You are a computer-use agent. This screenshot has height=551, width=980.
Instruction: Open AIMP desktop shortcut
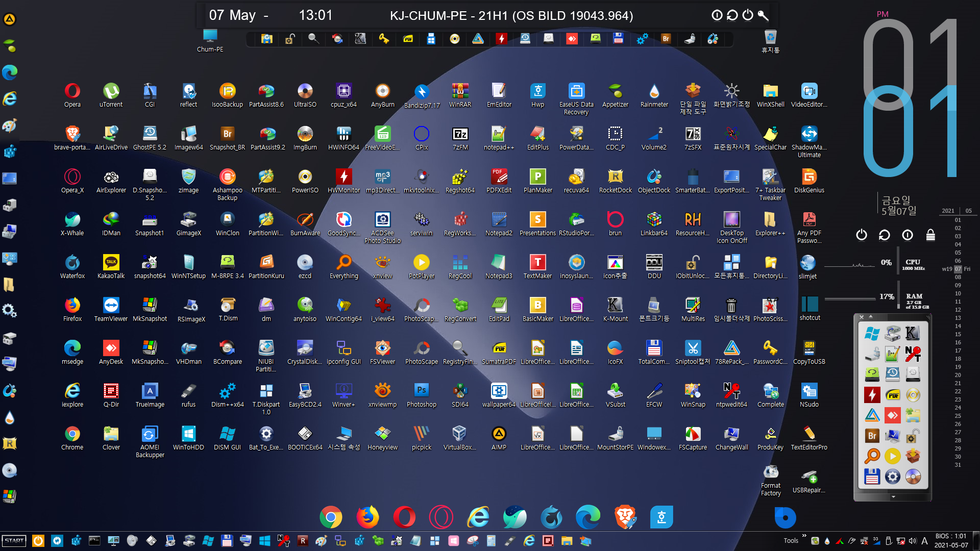coord(499,438)
